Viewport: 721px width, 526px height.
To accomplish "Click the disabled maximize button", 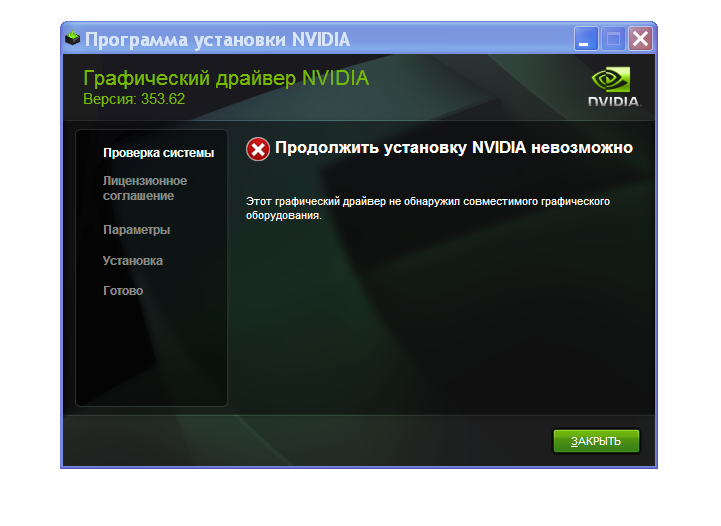I will point(613,38).
